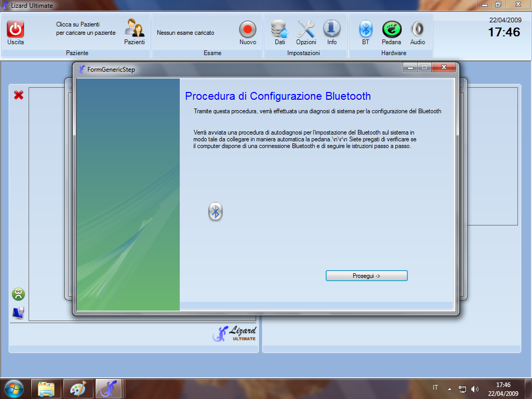The image size is (532, 399).
Task: Open Windows Explorer from taskbar
Action: point(46,389)
